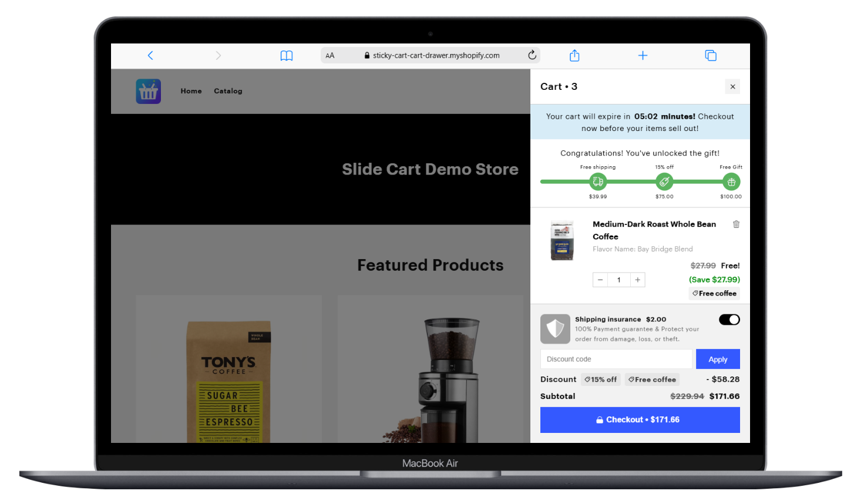Viewport: 864px width, 504px height.
Task: Focus the Discount code input field
Action: tap(616, 359)
